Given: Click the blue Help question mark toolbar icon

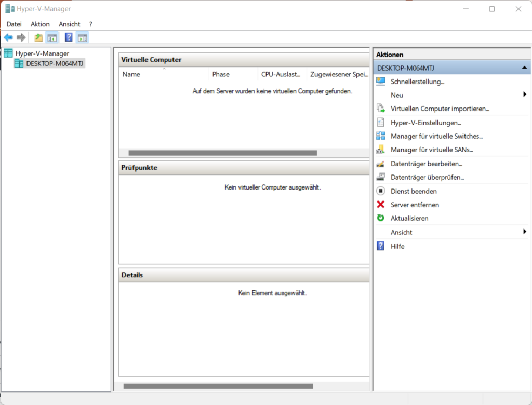Looking at the screenshot, I should pyautogui.click(x=69, y=37).
